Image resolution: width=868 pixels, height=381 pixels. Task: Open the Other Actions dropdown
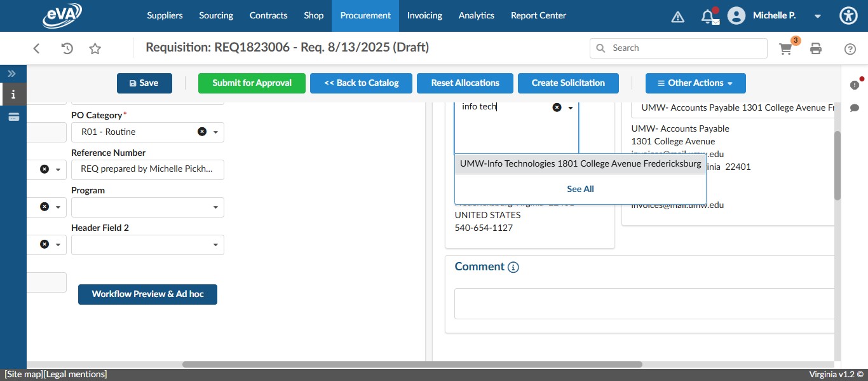point(695,83)
